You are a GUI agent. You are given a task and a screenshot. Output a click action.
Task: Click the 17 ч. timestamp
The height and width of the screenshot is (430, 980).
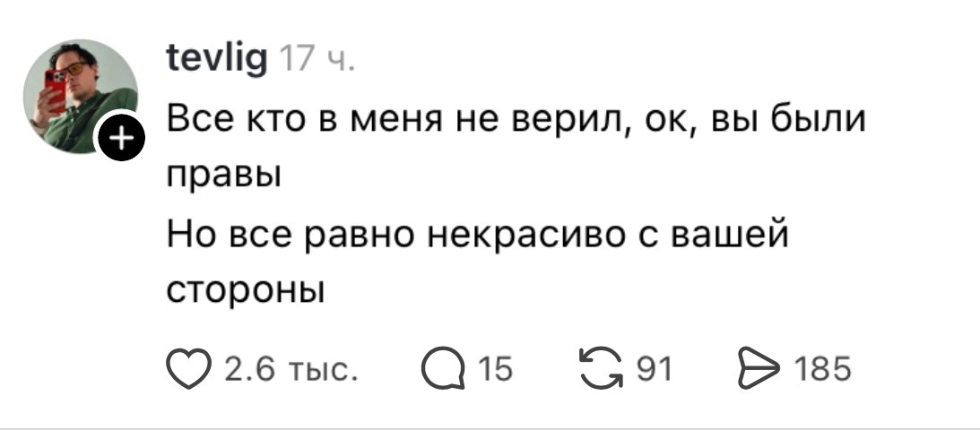pyautogui.click(x=317, y=61)
